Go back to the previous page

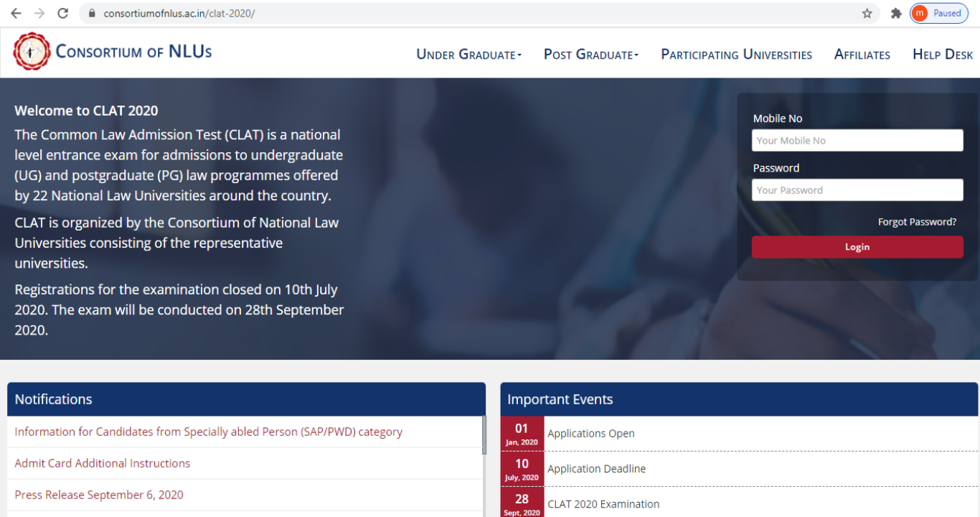point(16,13)
